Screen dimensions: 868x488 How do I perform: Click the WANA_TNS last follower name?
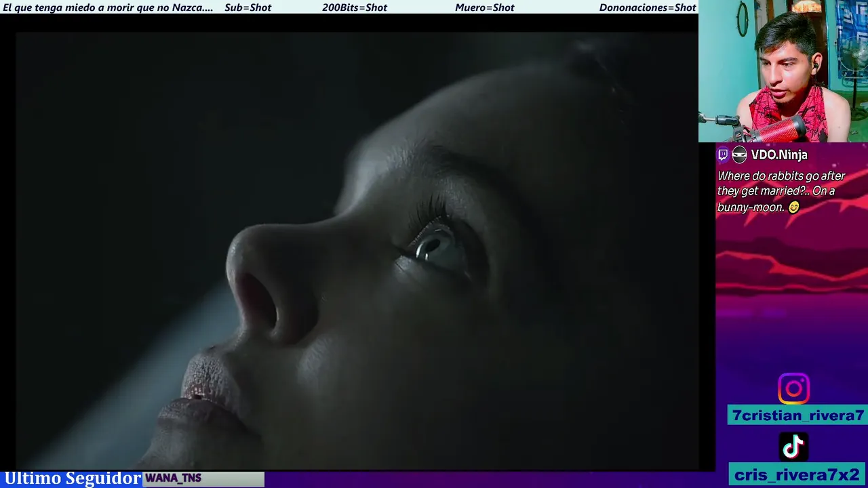point(173,479)
